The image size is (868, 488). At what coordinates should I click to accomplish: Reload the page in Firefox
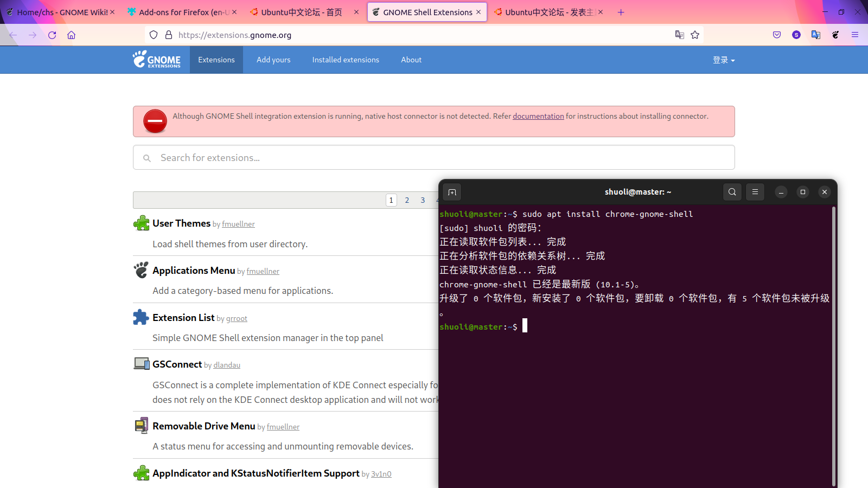(x=52, y=35)
